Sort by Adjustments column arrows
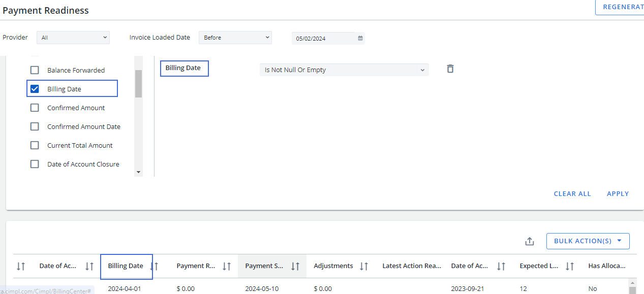The image size is (644, 294). 364,266
